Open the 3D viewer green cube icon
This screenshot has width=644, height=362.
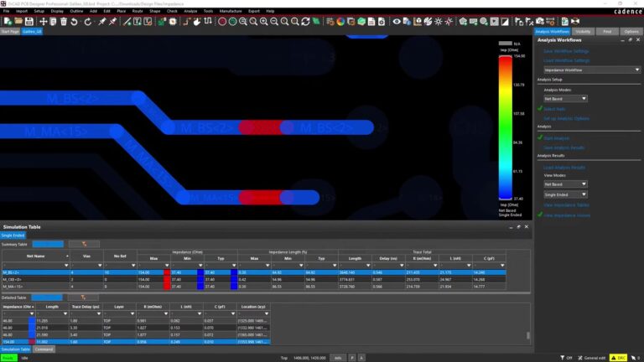click(x=361, y=21)
